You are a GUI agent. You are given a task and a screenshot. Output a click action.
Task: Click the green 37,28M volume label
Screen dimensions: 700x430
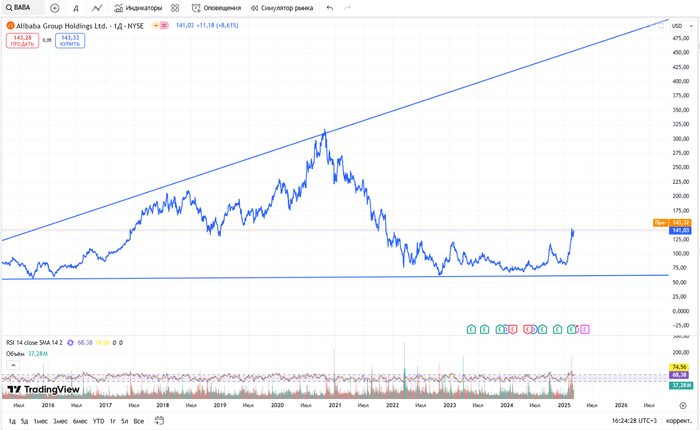point(680,385)
